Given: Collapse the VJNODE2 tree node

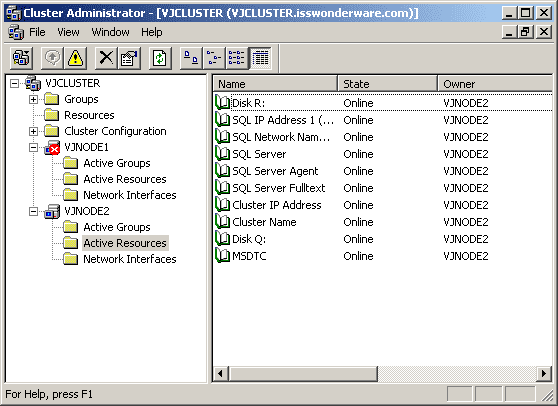Looking at the screenshot, I should click(33, 211).
